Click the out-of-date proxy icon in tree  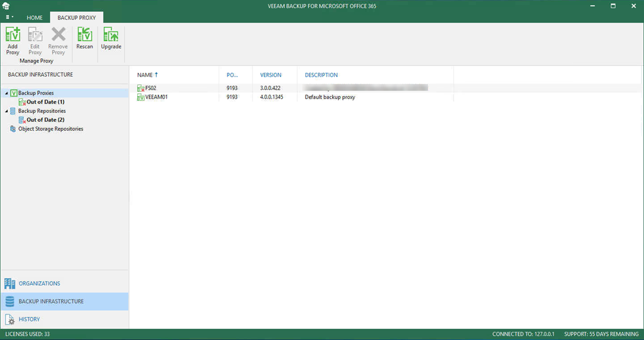point(22,102)
